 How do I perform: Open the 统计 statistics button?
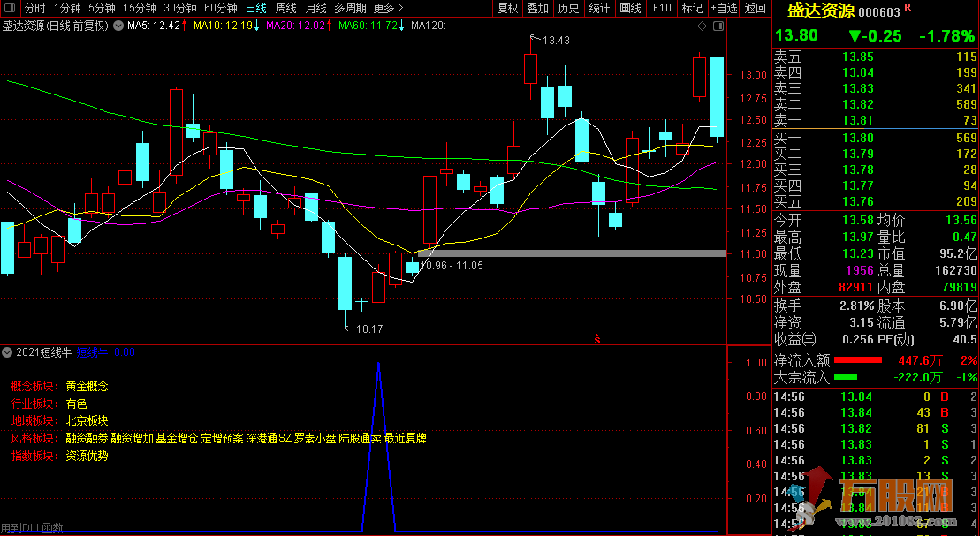click(x=599, y=8)
